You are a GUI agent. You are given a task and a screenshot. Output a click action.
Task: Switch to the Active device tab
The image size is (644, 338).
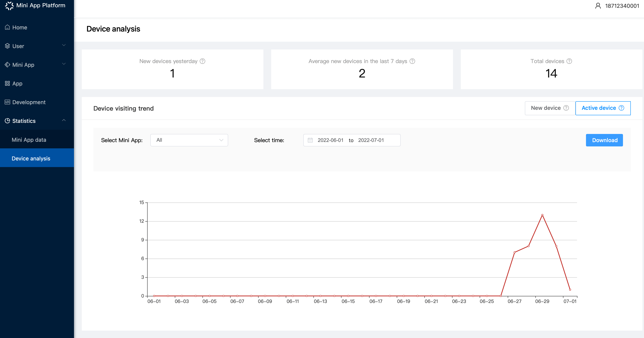coord(603,108)
